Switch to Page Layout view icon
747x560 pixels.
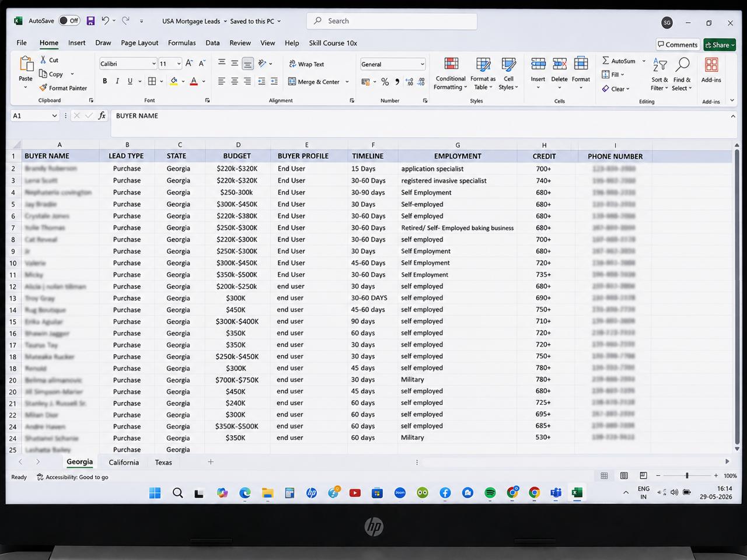624,475
